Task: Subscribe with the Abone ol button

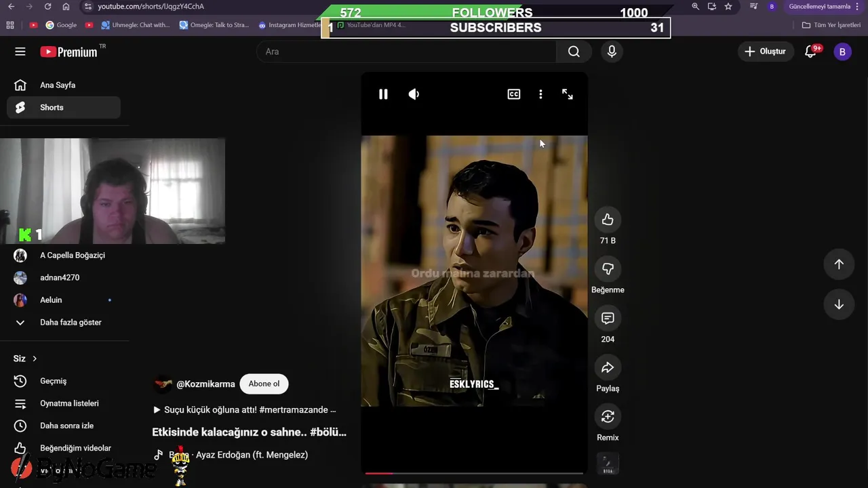Action: coord(264,384)
